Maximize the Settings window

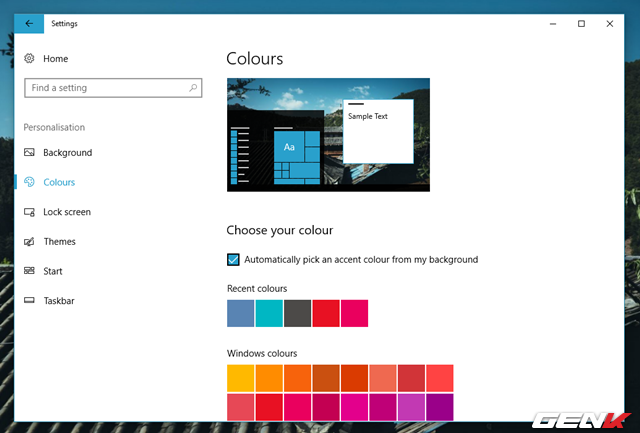click(581, 24)
